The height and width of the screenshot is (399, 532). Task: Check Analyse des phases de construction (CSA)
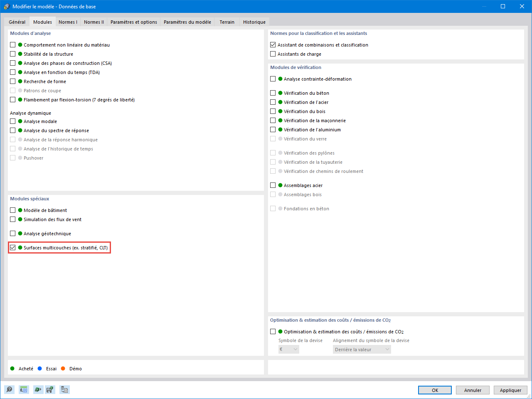tap(13, 63)
